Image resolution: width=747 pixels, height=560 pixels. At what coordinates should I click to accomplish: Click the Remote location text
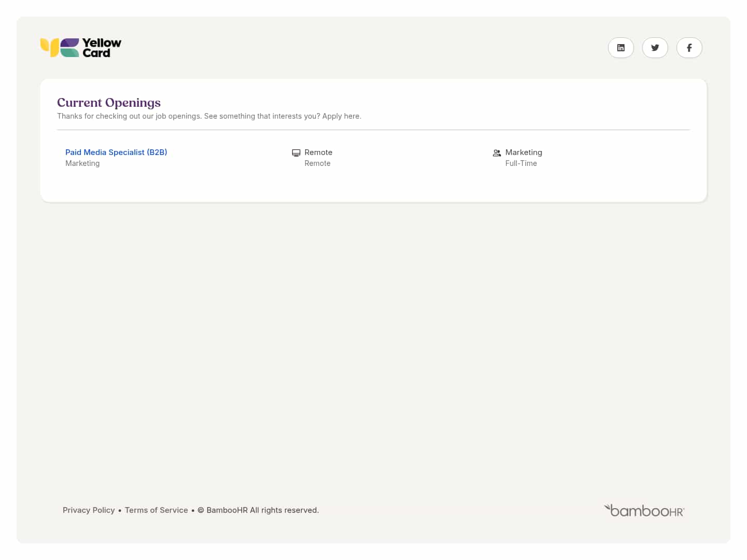[x=318, y=152]
